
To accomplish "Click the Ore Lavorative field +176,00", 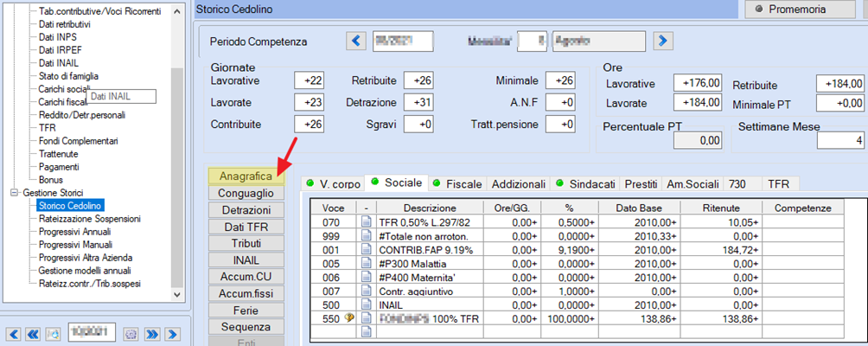I will (698, 84).
